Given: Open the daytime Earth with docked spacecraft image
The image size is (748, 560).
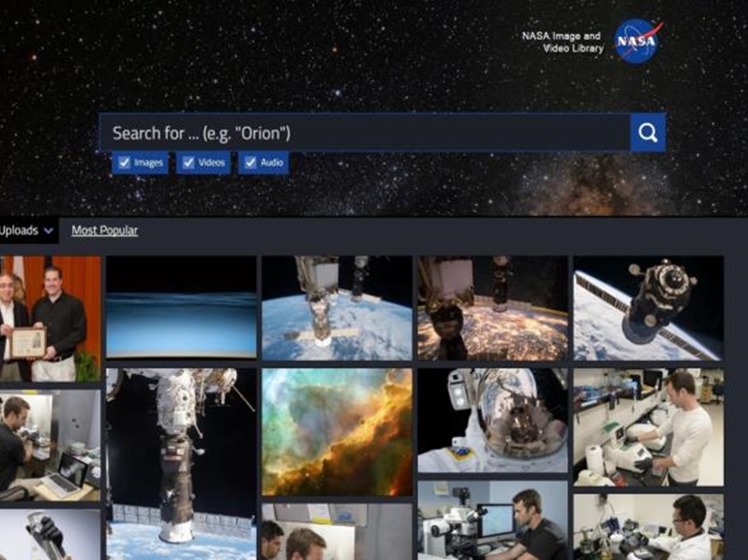Looking at the screenshot, I should click(x=337, y=308).
